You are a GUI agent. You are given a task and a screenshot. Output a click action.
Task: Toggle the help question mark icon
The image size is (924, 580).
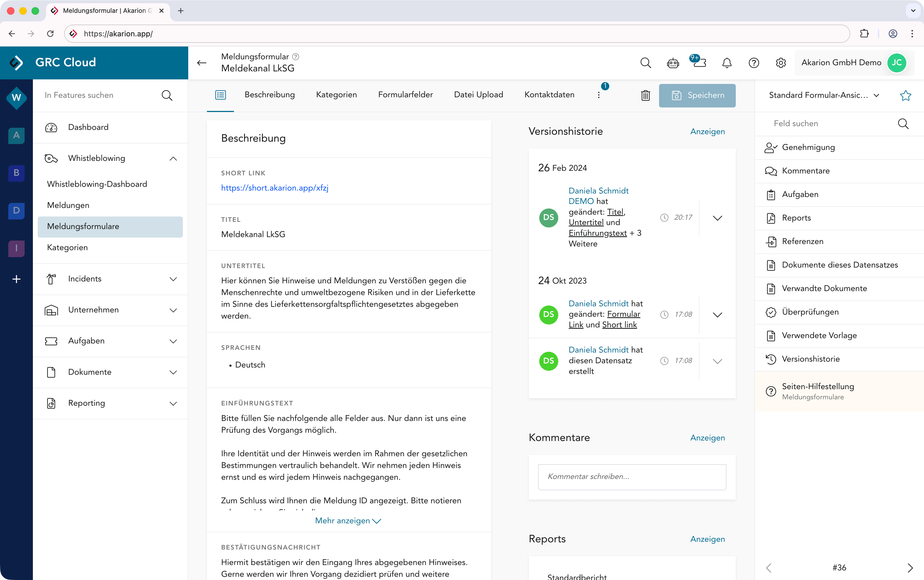753,63
